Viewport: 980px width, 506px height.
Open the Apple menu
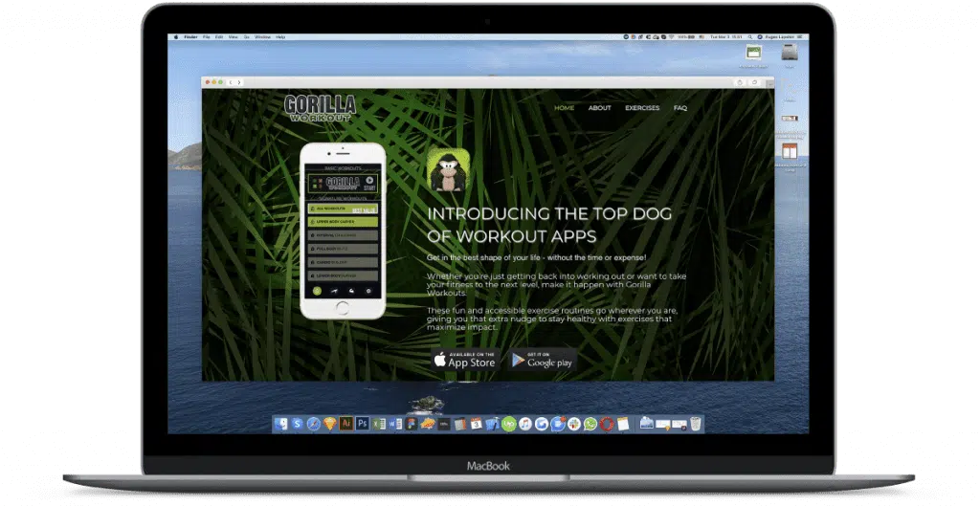(176, 37)
